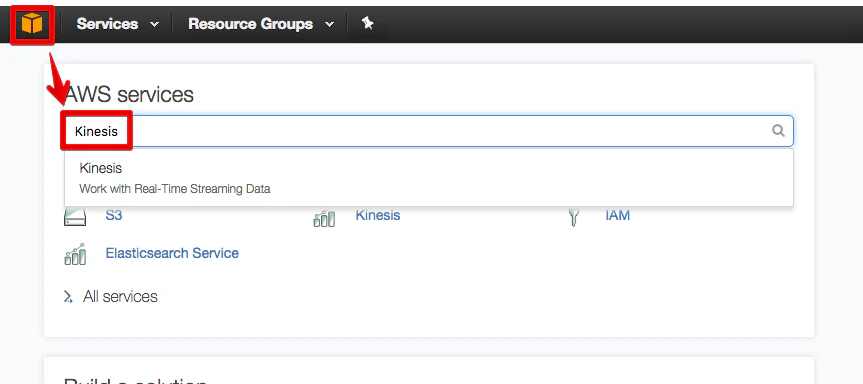Click the AWS cube home icon

pyautogui.click(x=32, y=24)
